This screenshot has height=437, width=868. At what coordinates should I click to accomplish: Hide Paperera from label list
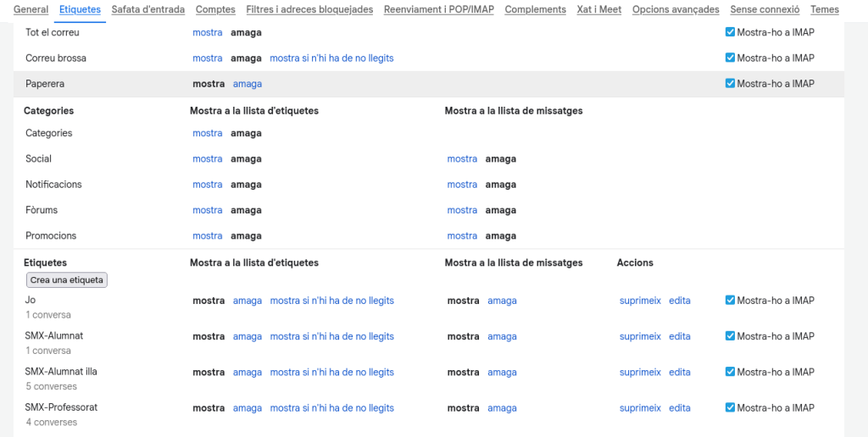(x=248, y=84)
